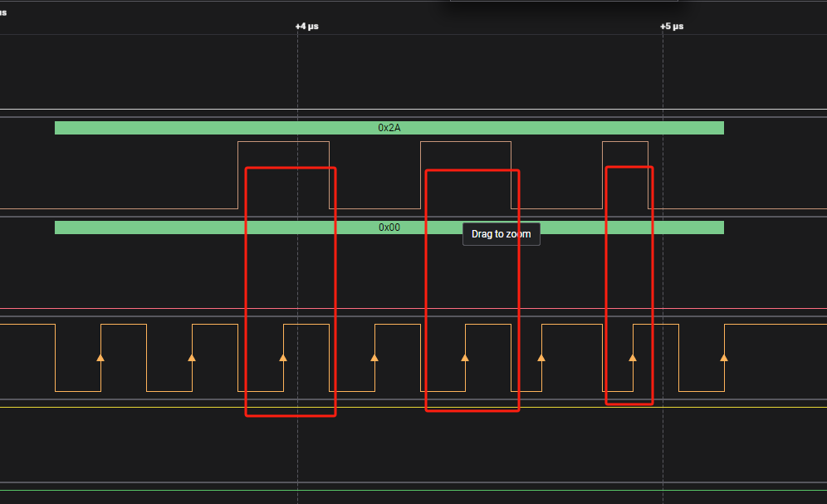827x504 pixels.
Task: Click the +4 µs time marker label
Action: [306, 27]
